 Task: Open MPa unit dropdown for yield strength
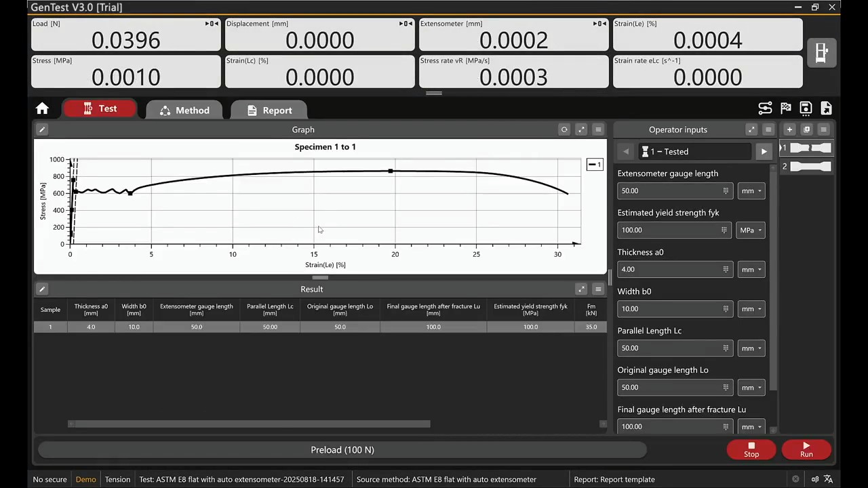751,230
